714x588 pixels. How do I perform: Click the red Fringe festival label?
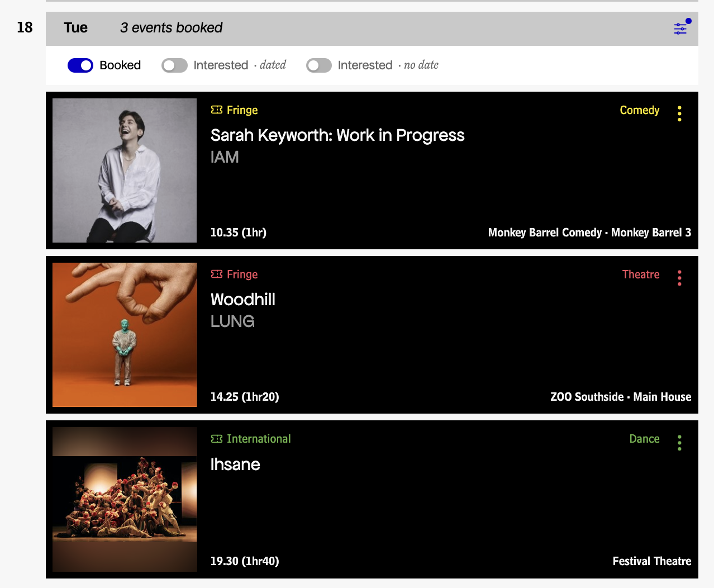pos(242,274)
